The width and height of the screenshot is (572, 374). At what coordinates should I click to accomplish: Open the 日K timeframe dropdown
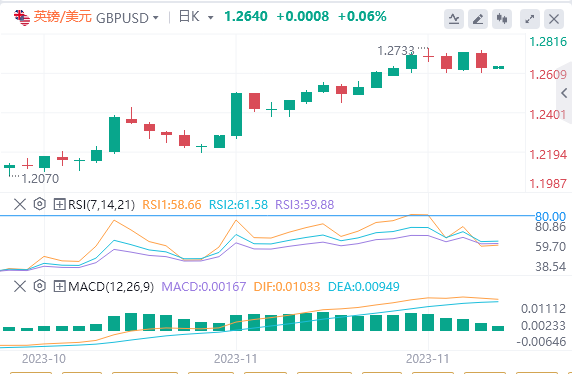pos(196,17)
